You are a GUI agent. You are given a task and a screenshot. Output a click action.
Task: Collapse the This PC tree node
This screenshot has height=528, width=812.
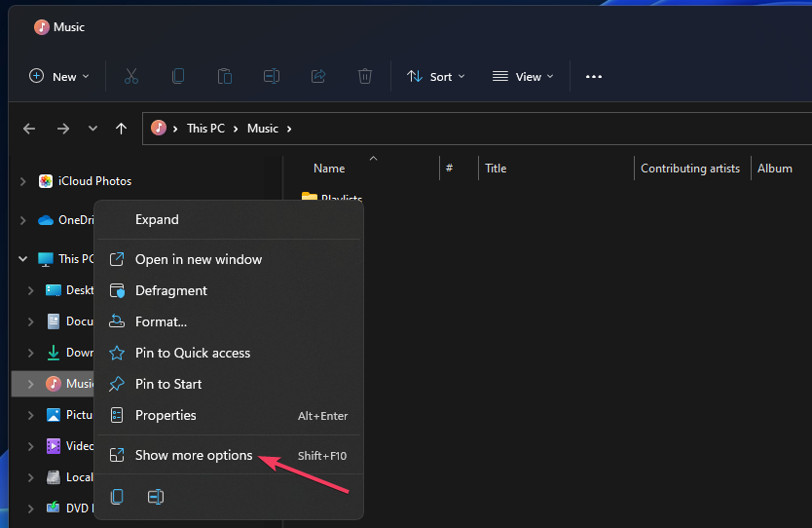23,258
